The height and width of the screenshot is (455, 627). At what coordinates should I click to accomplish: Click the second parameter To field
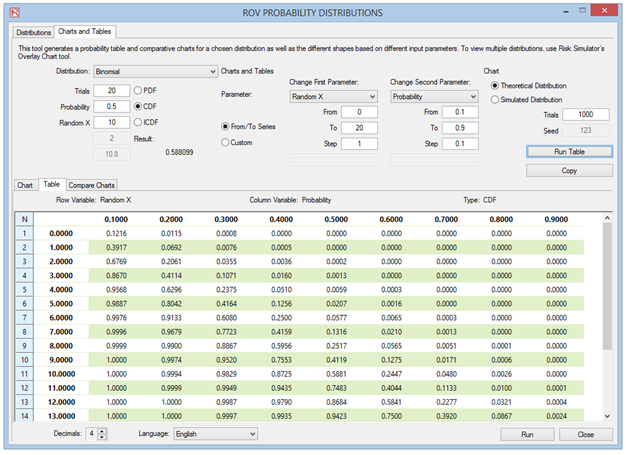pyautogui.click(x=460, y=128)
